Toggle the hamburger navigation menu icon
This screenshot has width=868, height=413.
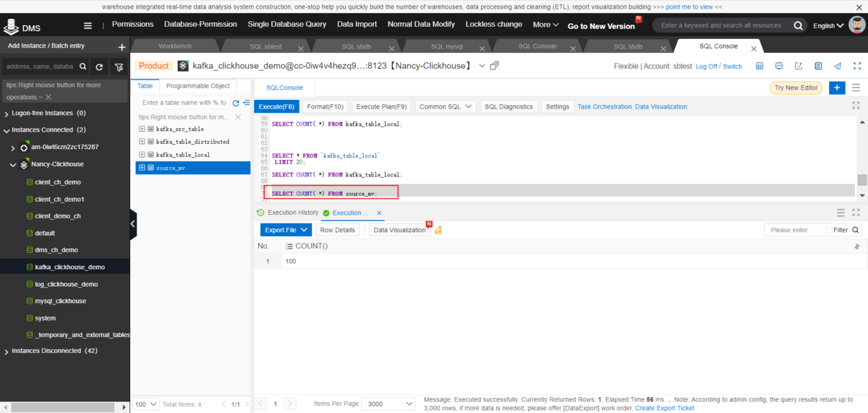coord(88,25)
